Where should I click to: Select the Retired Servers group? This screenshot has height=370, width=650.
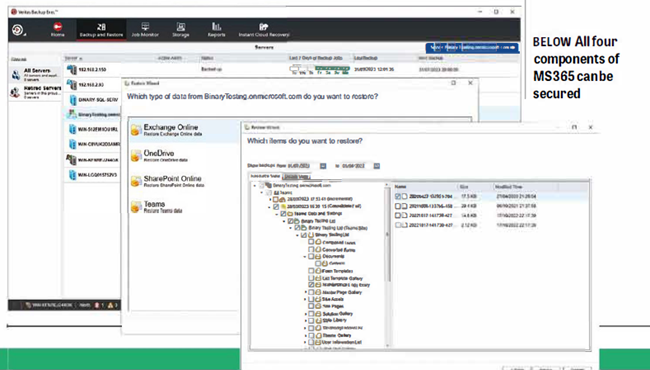[35, 92]
